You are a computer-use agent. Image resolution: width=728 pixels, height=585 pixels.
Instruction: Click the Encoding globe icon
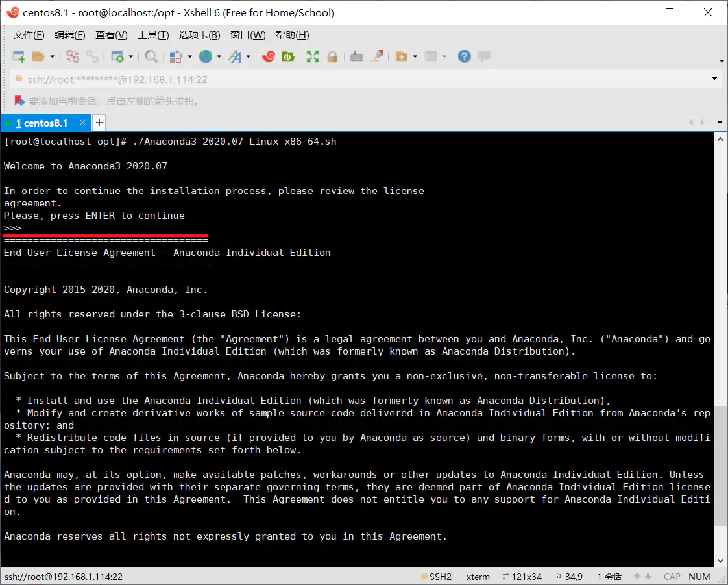point(206,56)
